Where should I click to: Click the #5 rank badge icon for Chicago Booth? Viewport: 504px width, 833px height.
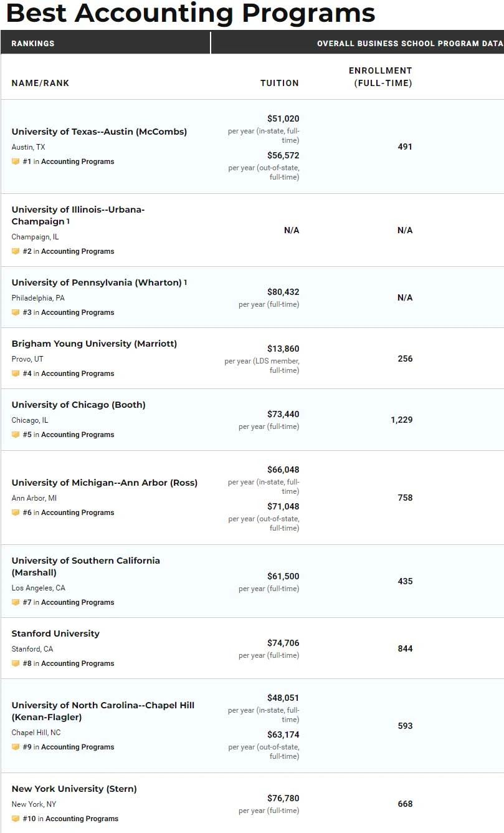coord(16,435)
